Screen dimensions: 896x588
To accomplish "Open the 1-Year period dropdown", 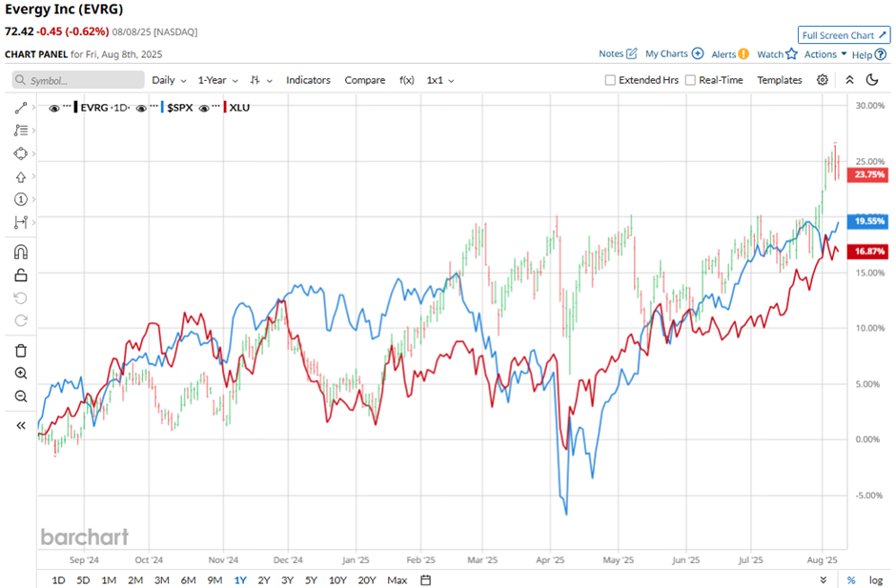I will (x=217, y=81).
